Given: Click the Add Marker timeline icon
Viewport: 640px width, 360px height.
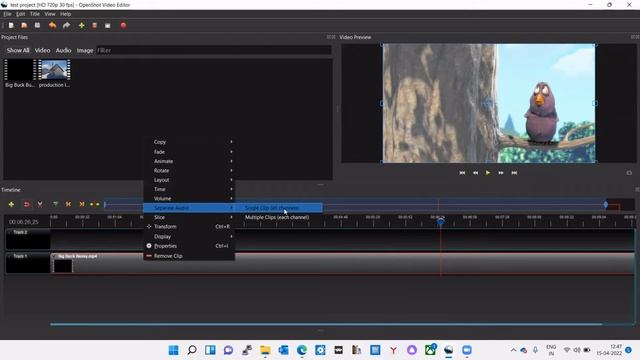Looking at the screenshot, I should [x=56, y=204].
